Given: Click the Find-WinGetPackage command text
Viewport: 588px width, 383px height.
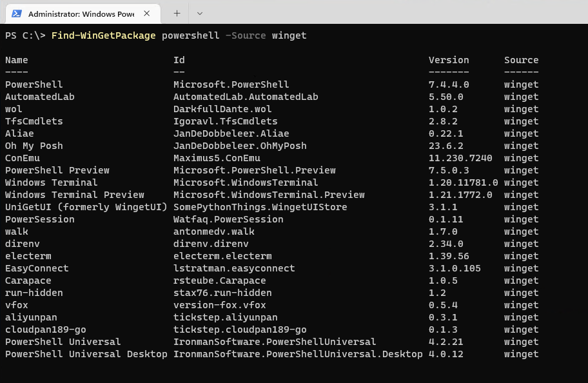Looking at the screenshot, I should 104,35.
